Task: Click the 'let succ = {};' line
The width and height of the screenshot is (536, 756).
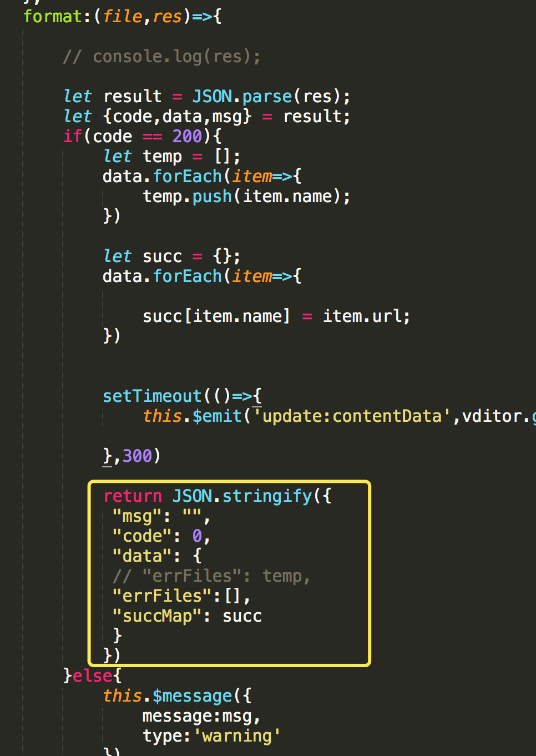Action: click(x=171, y=256)
